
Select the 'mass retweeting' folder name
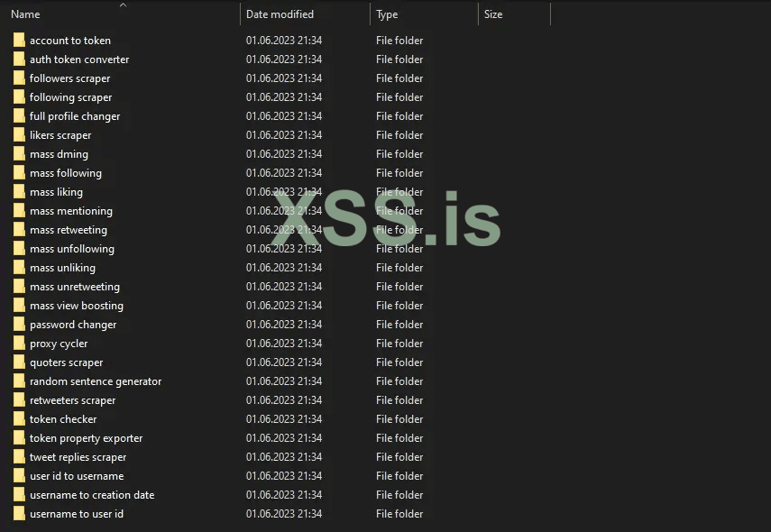tap(69, 230)
